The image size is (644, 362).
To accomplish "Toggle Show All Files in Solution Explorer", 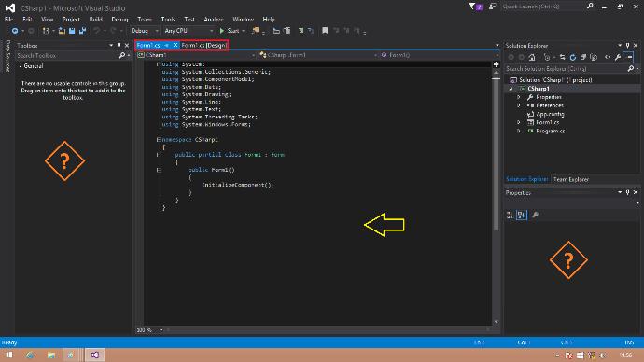I will (x=594, y=57).
